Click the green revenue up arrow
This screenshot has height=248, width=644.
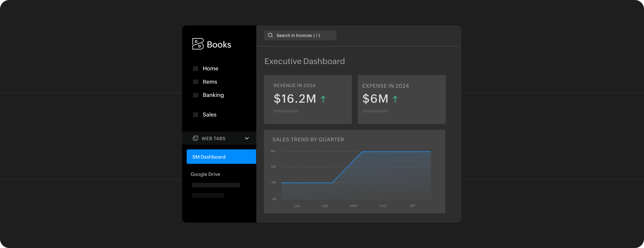(323, 99)
